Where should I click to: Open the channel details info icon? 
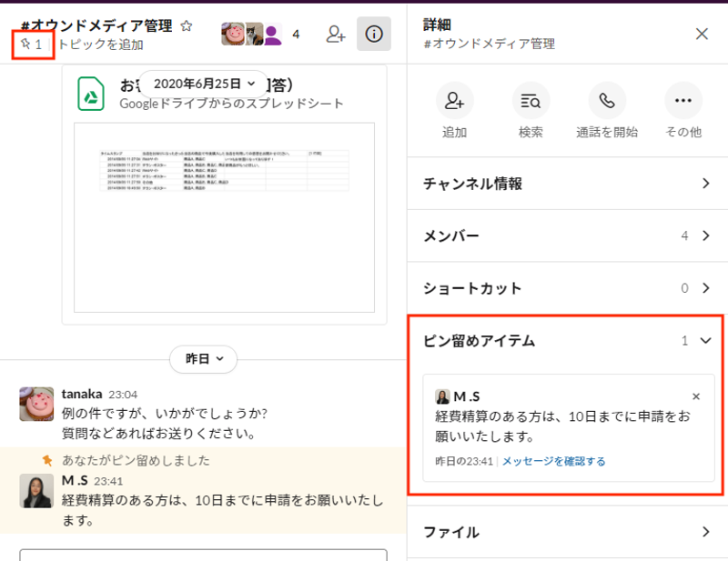[373, 32]
